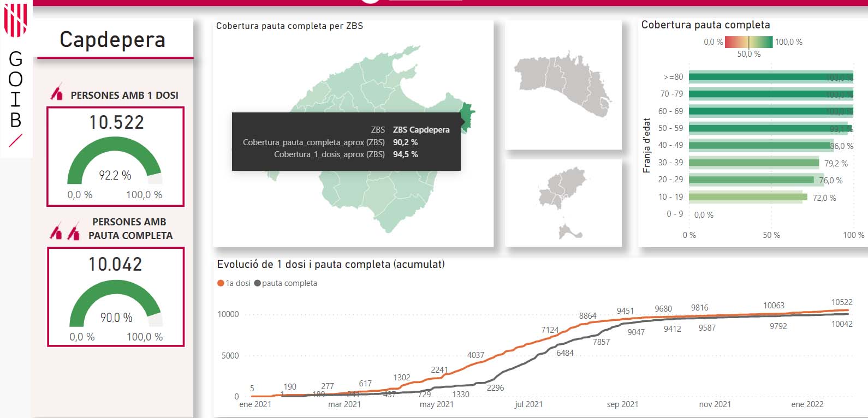Click the orange legend dot for 1a dosi

click(221, 283)
